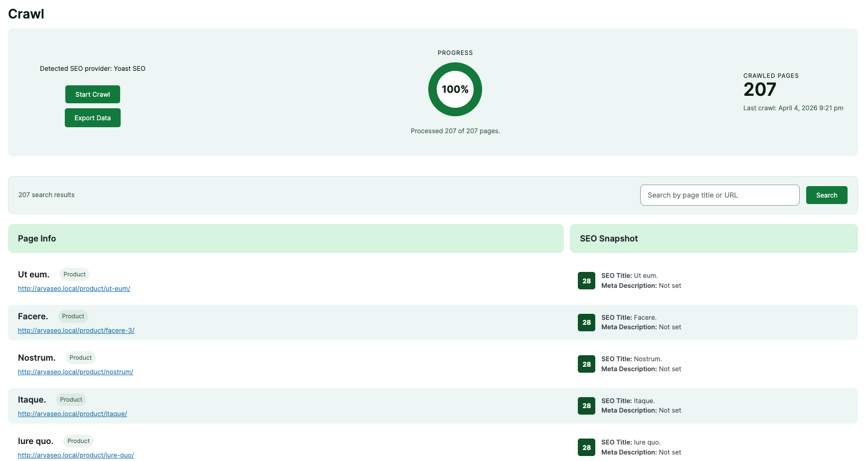The image size is (868, 461).
Task: Open the facere-3 product URL link
Action: [76, 330]
